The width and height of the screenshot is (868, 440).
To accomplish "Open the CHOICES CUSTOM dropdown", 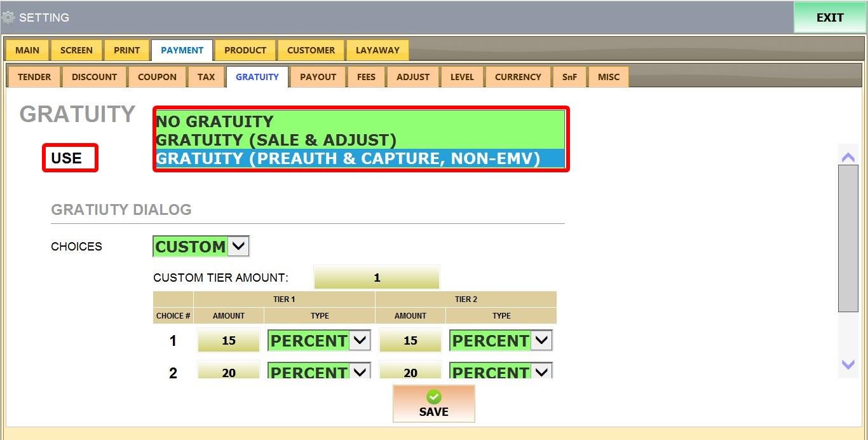I will click(238, 247).
